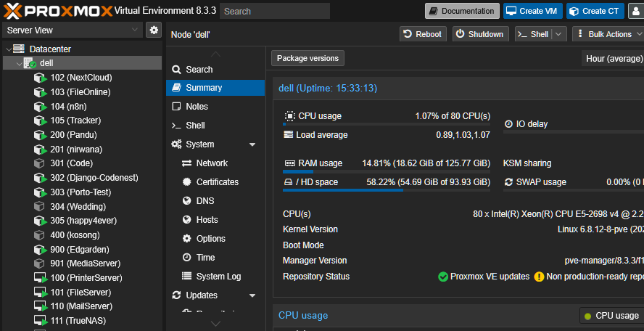Image resolution: width=644 pixels, height=331 pixels.
Task: Click the dell (Uptime: 15:33:13) panel title
Action: click(x=328, y=88)
